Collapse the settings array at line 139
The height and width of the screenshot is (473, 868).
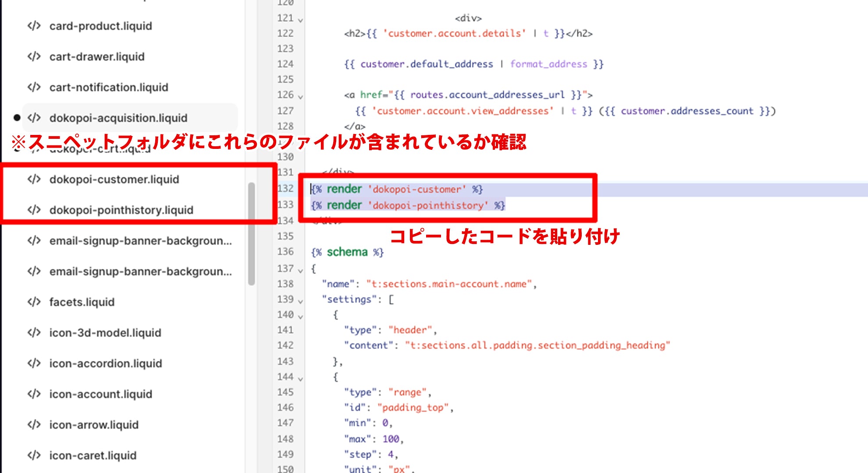300,300
